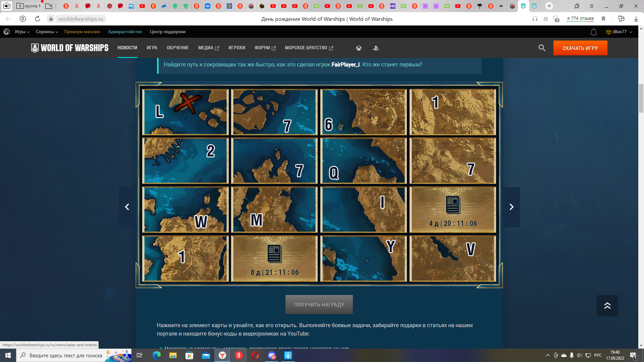Click the ПОЛУЧИТЬ НАГРАДУ button
Viewport: 644px width, 362px height.
click(319, 304)
